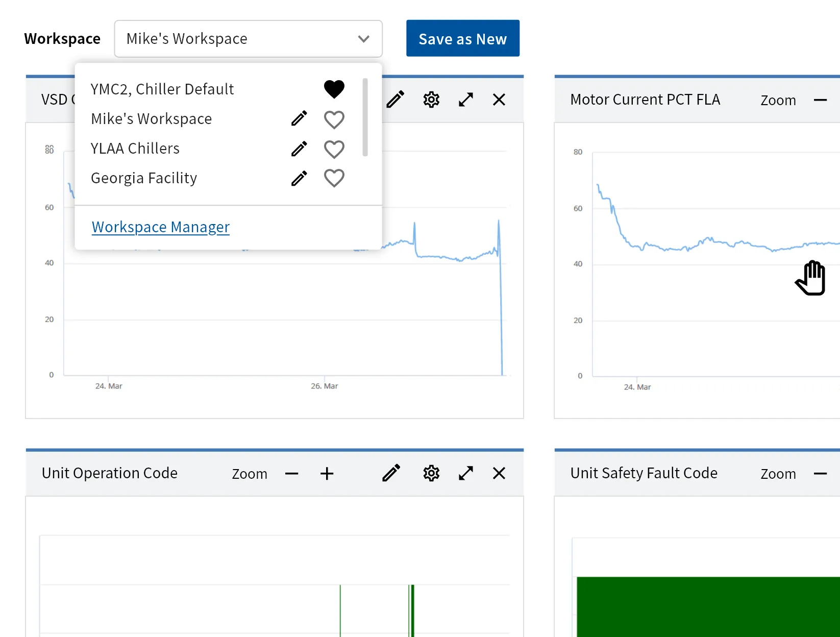Expand the VSD chart to fullscreen
This screenshot has height=637, width=840.
(465, 100)
